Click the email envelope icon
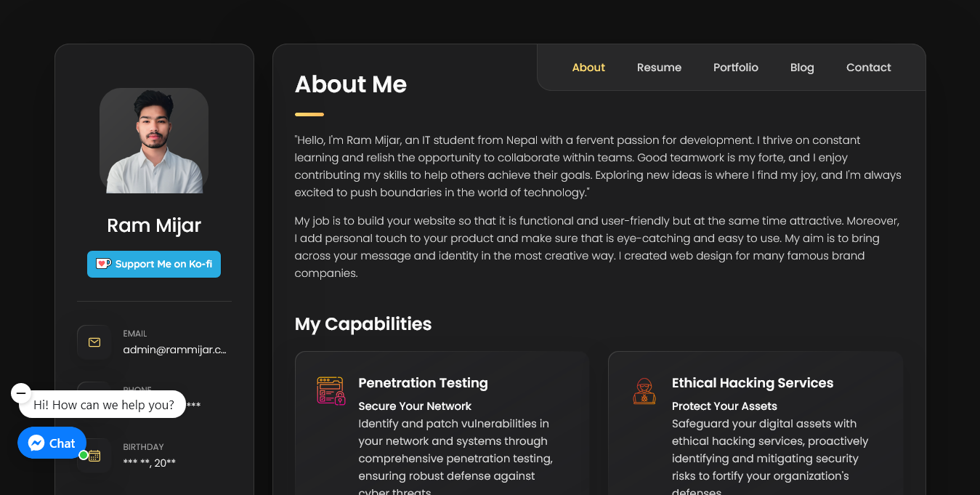 click(x=94, y=342)
